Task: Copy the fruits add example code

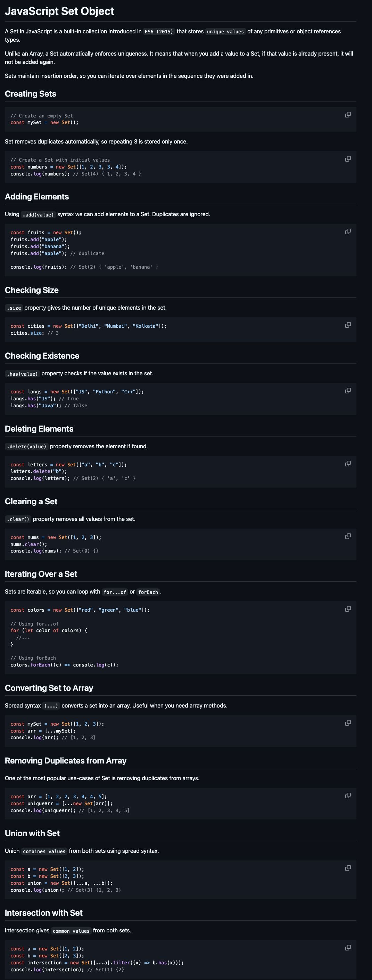Action: pyautogui.click(x=348, y=232)
